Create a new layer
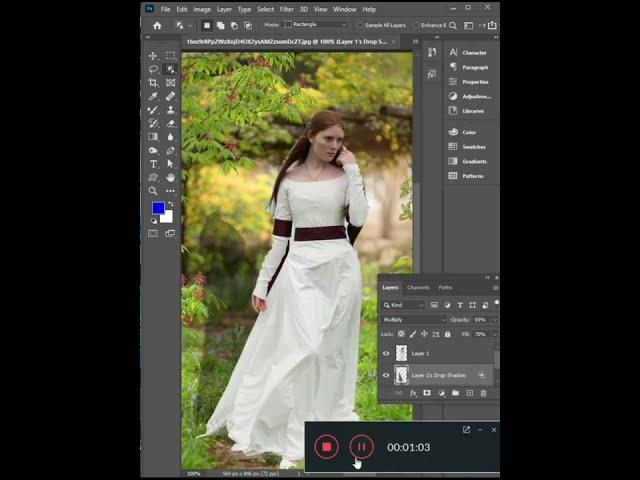640x480 pixels. point(470,393)
